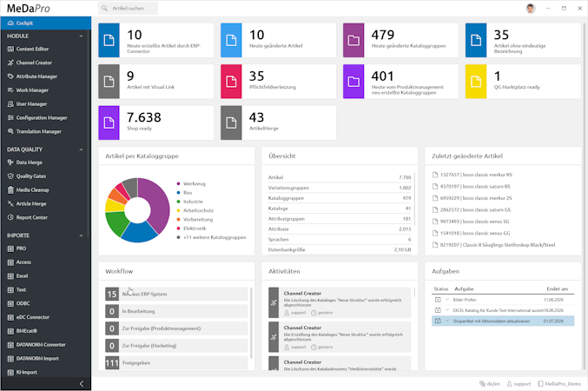Open the red Pflichtfeldverletzung tile
Viewport: 588px width, 391px height.
(x=278, y=82)
